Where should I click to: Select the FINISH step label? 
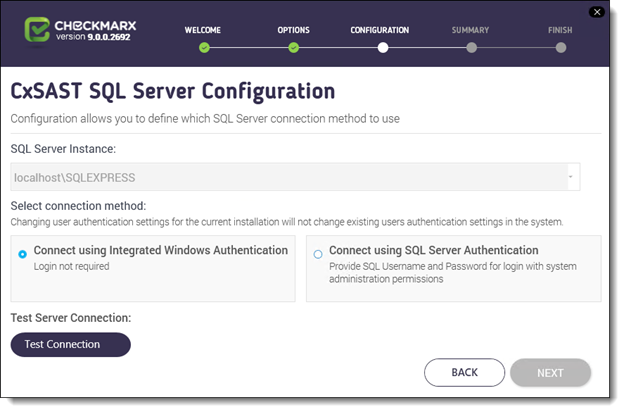[x=560, y=30]
